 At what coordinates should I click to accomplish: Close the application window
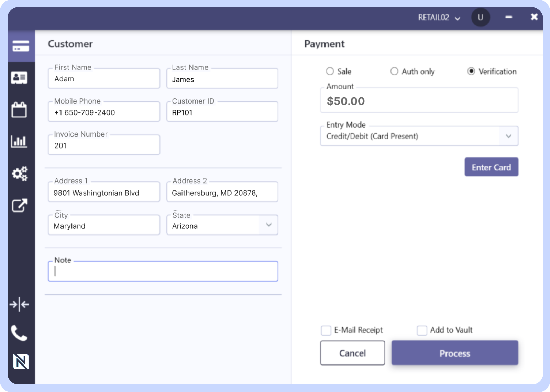[534, 17]
